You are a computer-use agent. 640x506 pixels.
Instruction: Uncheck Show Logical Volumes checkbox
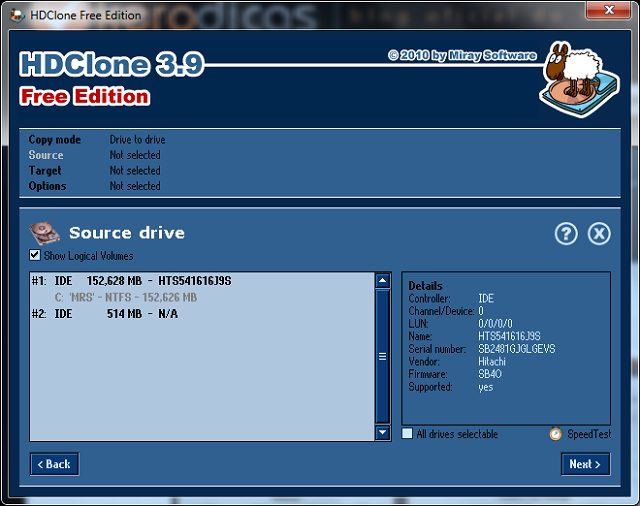tap(35, 255)
